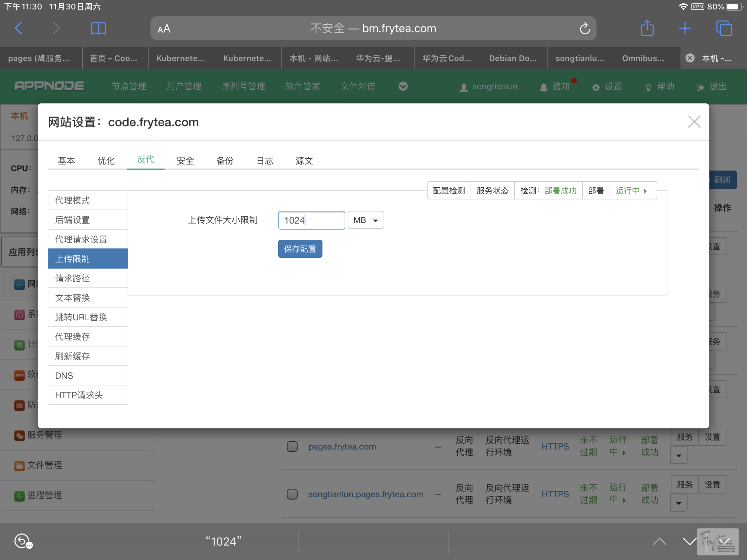The image size is (747, 560).
Task: Close the 网站设置 dialog
Action: pos(694,122)
